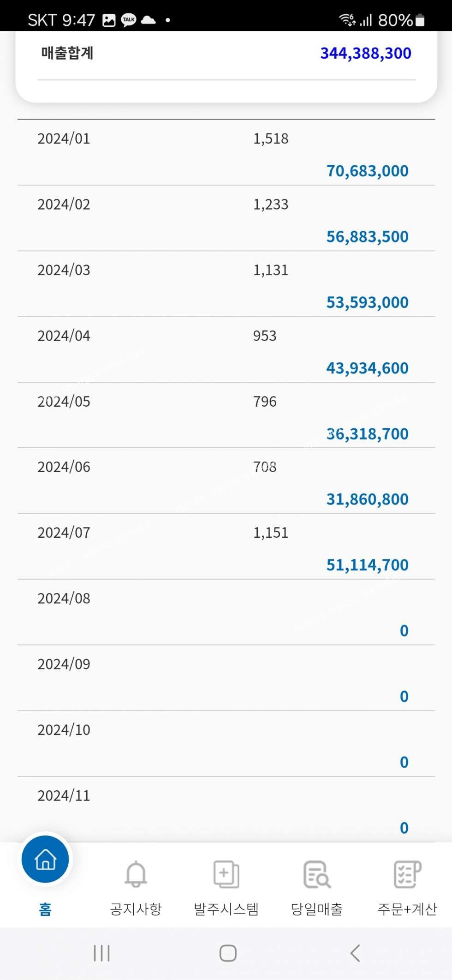Image resolution: width=452 pixels, height=980 pixels.
Task: Tap the 51,114,700 amount for 2024/07
Action: (367, 565)
